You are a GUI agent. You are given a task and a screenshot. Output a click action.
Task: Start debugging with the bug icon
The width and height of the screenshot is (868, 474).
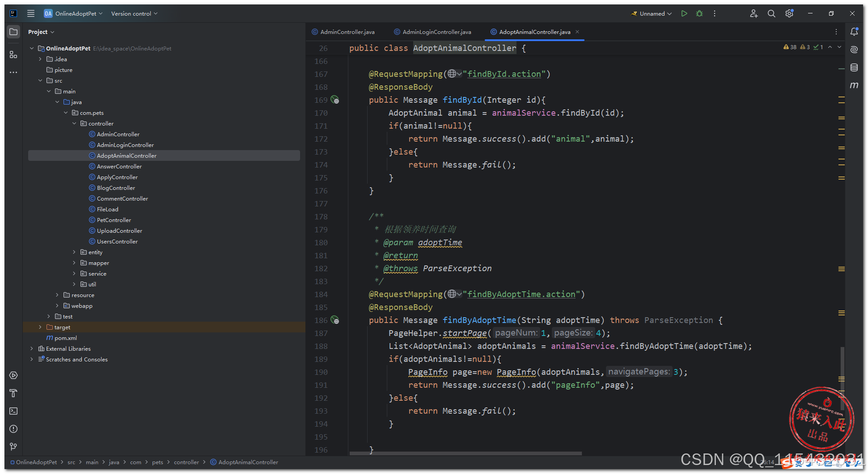click(699, 13)
